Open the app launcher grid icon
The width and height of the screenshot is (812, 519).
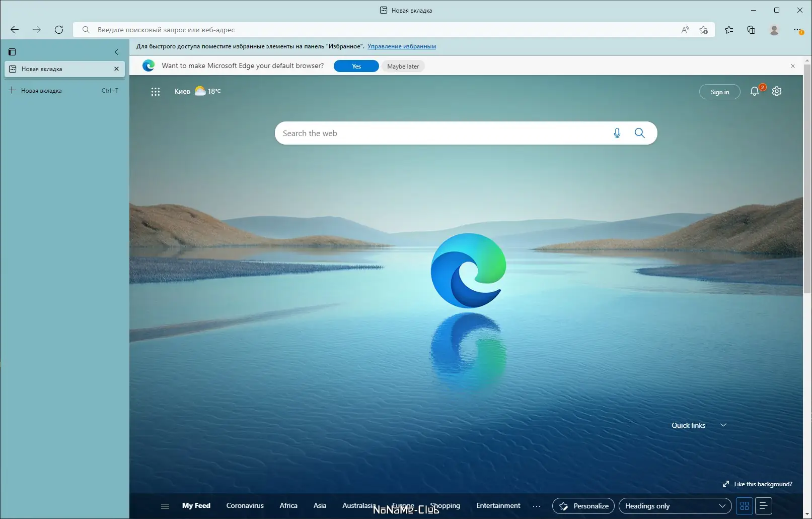pyautogui.click(x=156, y=92)
